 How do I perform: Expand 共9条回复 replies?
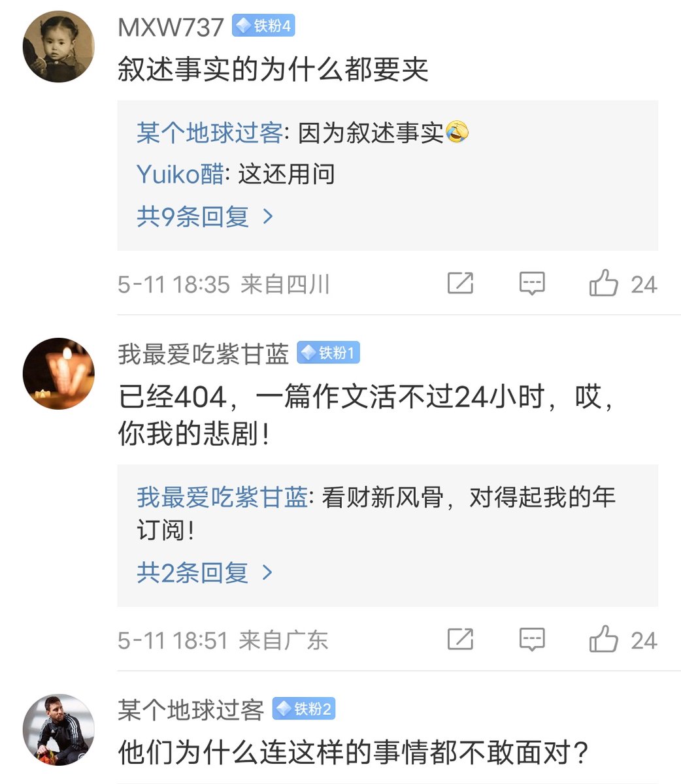(x=205, y=216)
